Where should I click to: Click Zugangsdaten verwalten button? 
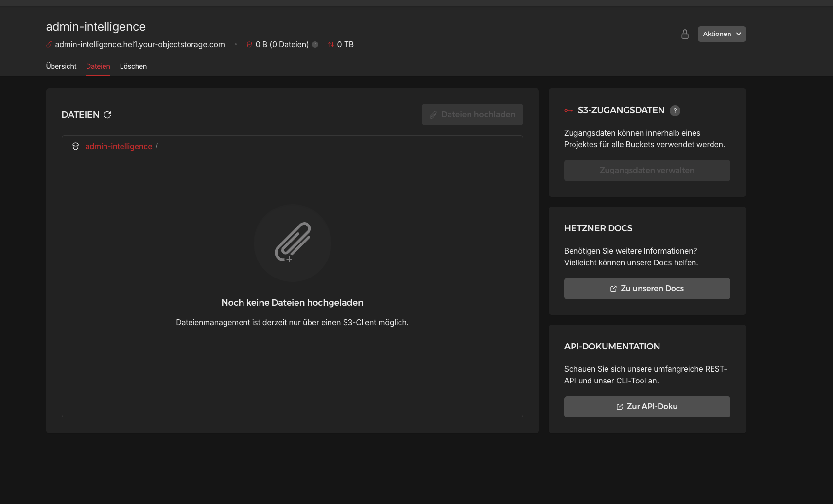click(x=646, y=171)
